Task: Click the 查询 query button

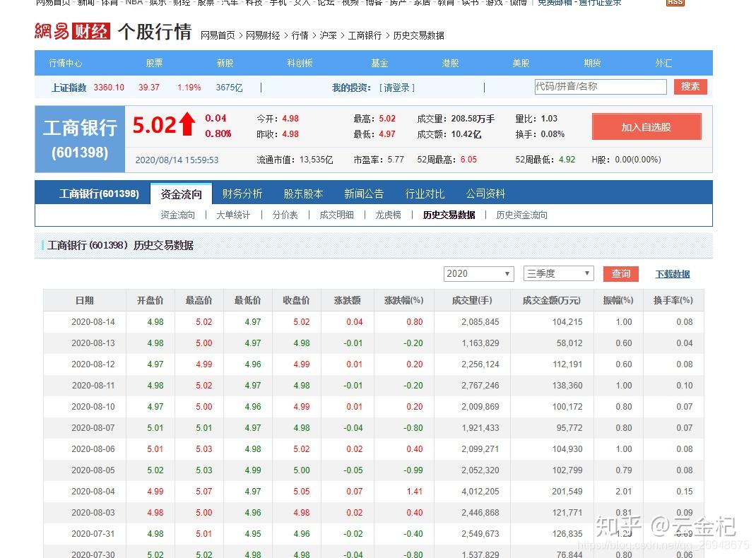Action: coord(620,273)
